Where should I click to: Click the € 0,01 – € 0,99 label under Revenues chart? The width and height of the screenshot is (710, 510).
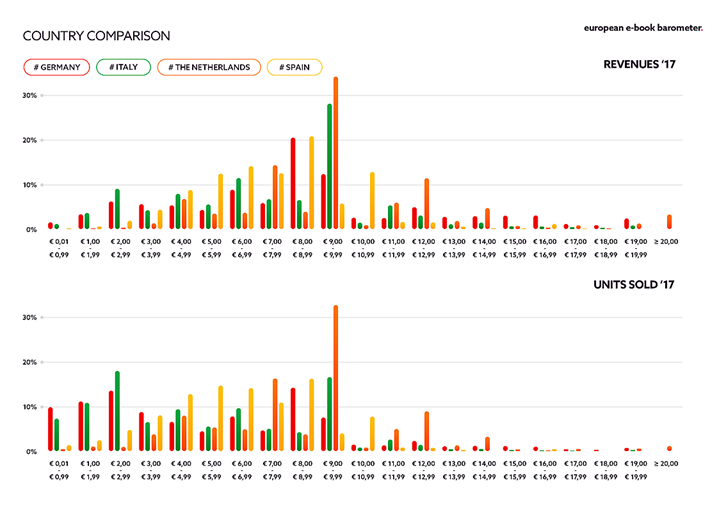(x=59, y=248)
